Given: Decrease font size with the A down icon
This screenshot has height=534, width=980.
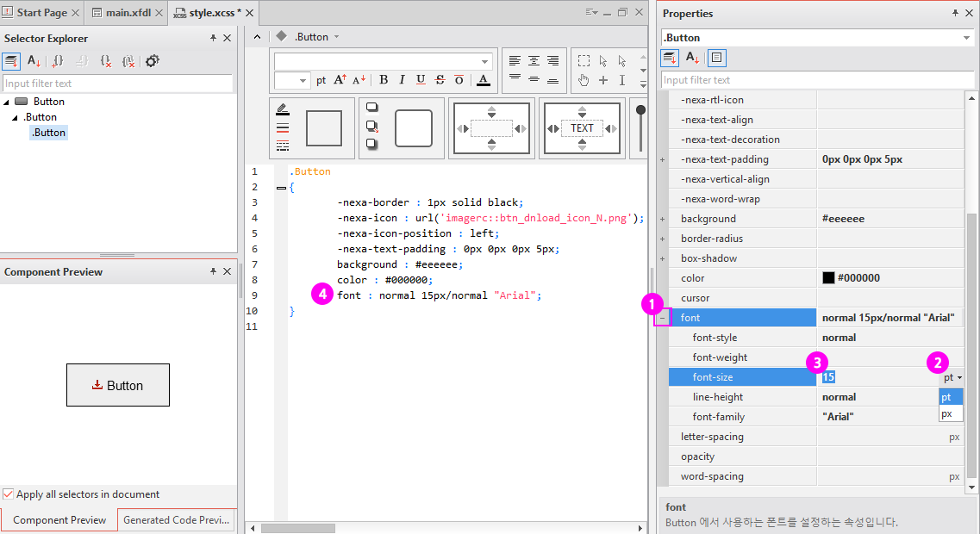Looking at the screenshot, I should coord(359,80).
